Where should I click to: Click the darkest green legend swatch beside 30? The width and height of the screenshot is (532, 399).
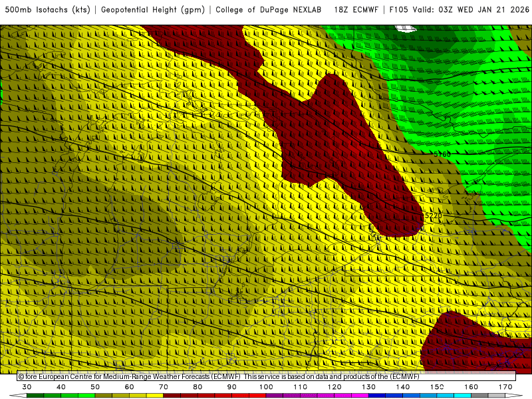pos(35,396)
